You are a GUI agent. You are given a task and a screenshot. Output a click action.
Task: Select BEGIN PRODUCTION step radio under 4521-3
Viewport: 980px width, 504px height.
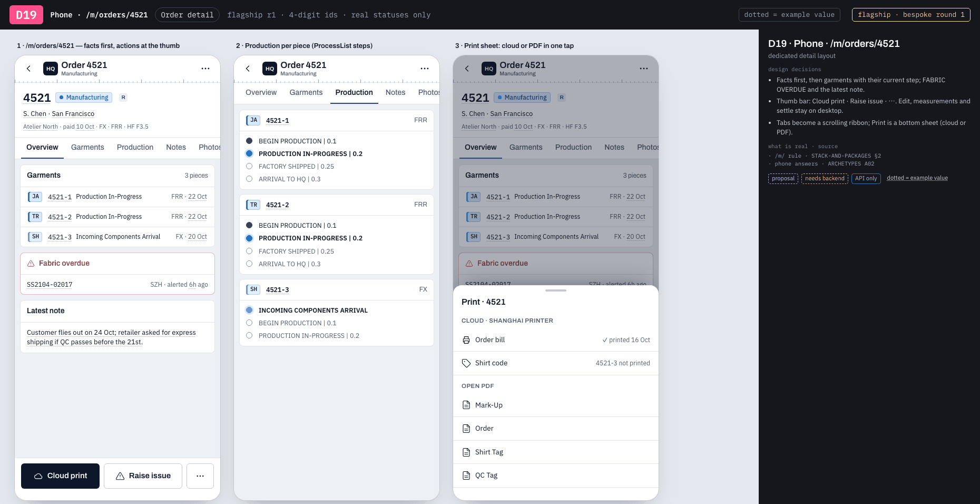pyautogui.click(x=249, y=323)
